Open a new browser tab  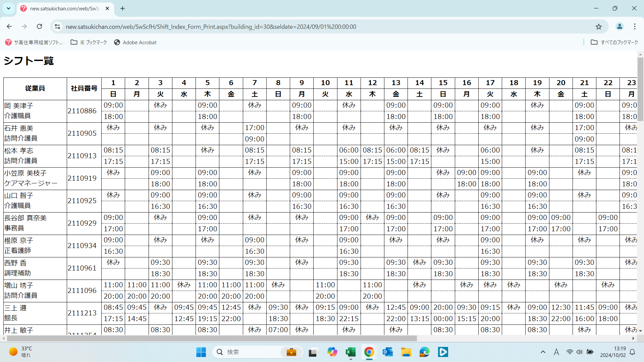click(x=122, y=8)
